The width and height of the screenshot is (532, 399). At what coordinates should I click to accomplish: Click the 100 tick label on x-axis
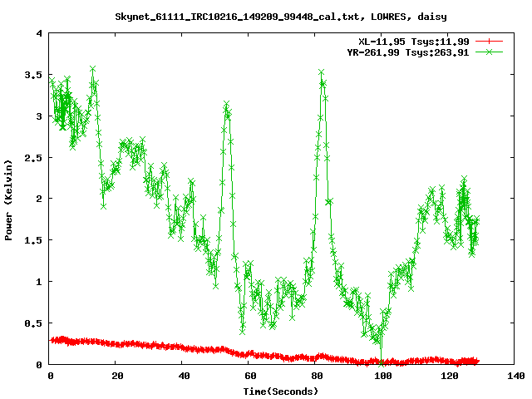tap(382, 376)
